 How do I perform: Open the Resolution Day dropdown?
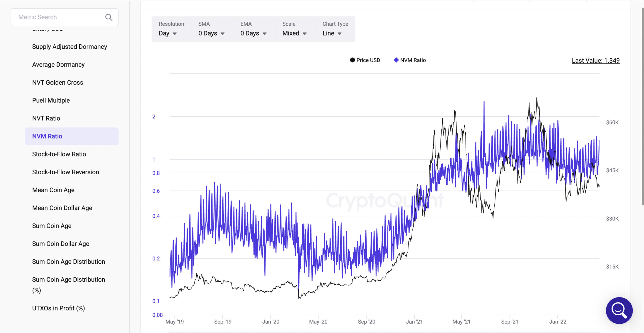168,33
